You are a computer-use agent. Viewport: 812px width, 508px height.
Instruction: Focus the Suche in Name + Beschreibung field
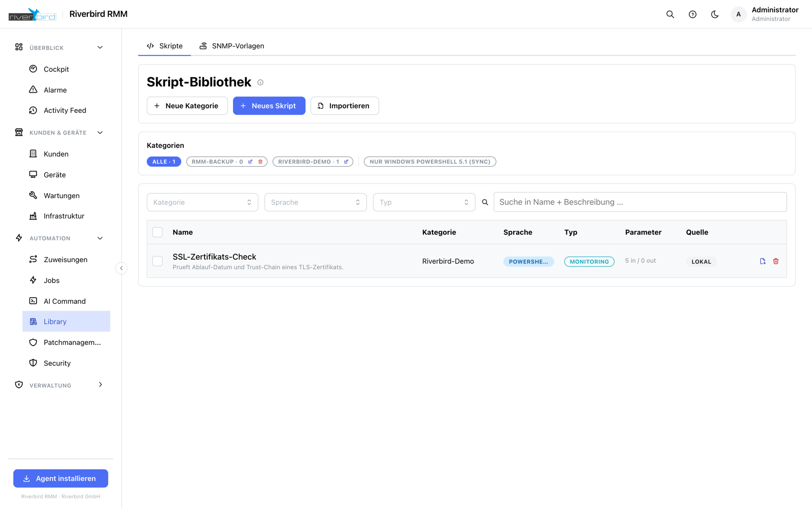coord(640,202)
